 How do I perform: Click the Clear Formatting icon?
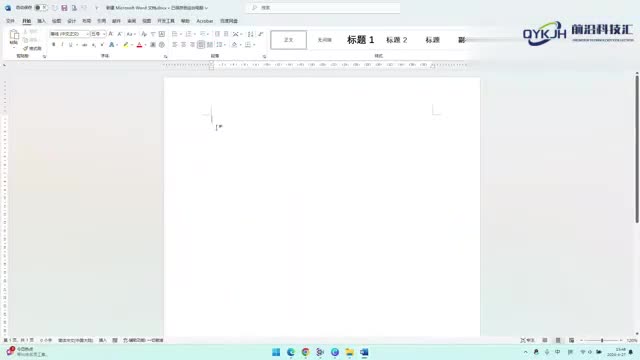click(144, 34)
